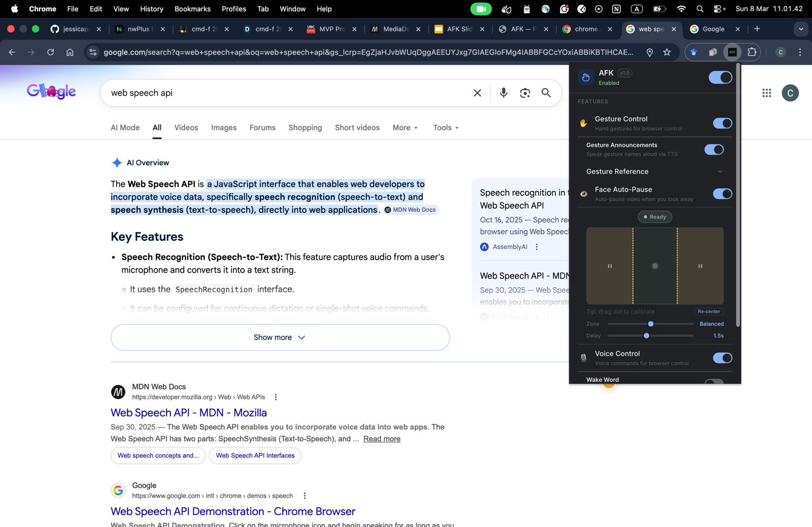
Task: Open the More search filters dropdown
Action: [x=405, y=128]
